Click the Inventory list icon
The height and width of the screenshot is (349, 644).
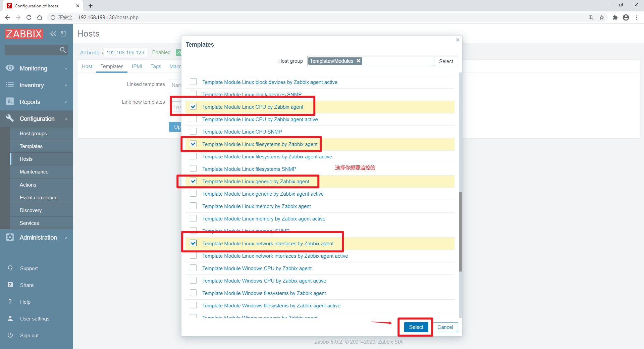[10, 85]
